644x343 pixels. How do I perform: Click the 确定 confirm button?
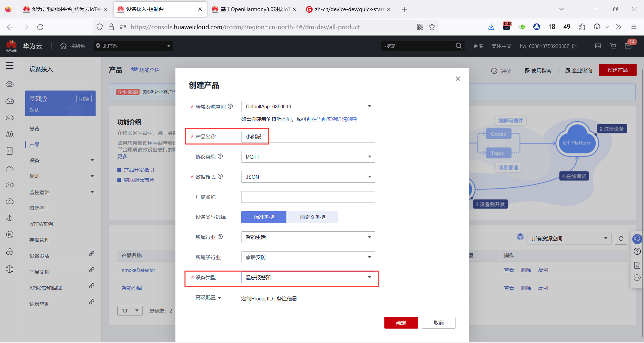401,323
